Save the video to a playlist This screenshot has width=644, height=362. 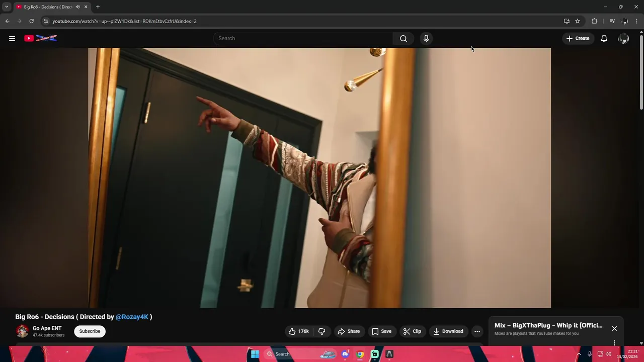click(x=382, y=331)
